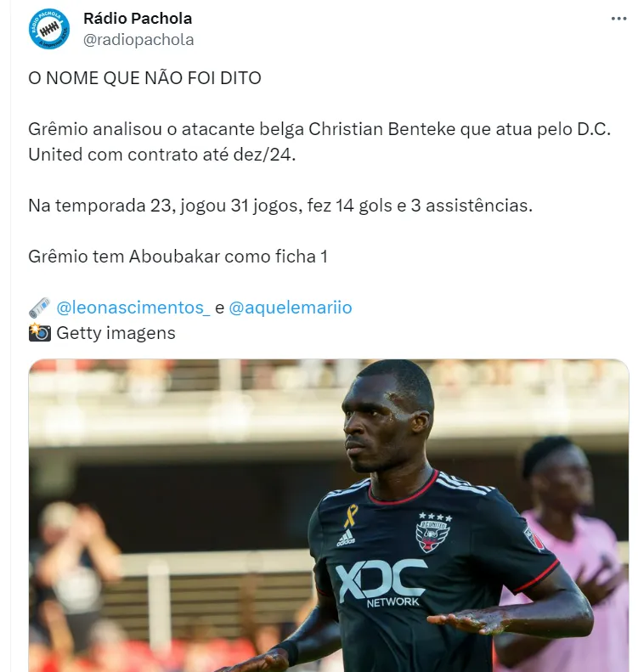The height and width of the screenshot is (672, 638).
Task: Click the Rádio Pachola display name
Action: click(x=138, y=19)
